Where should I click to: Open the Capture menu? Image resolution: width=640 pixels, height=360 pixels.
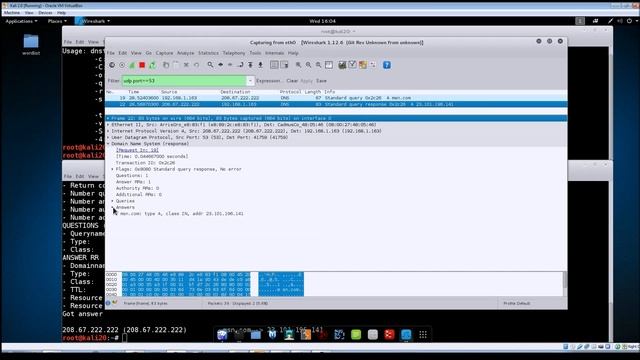coord(164,53)
